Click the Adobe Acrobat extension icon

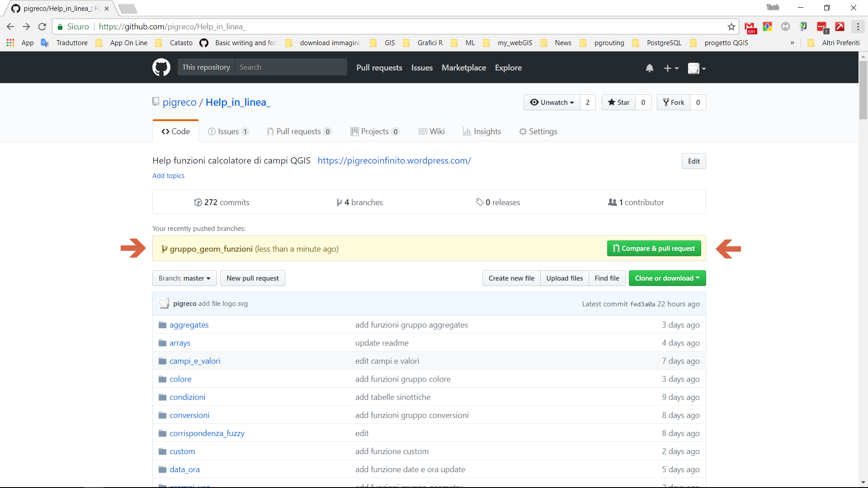point(840,27)
